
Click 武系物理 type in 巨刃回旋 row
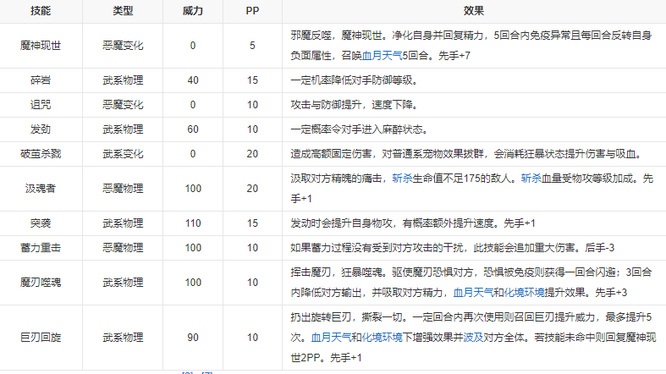[x=123, y=337]
